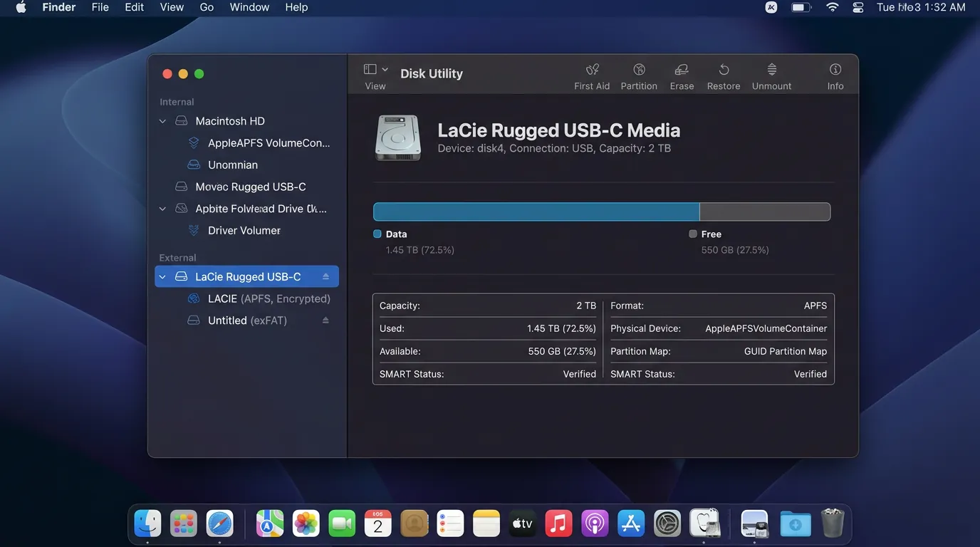Open the Edit menu

[135, 7]
